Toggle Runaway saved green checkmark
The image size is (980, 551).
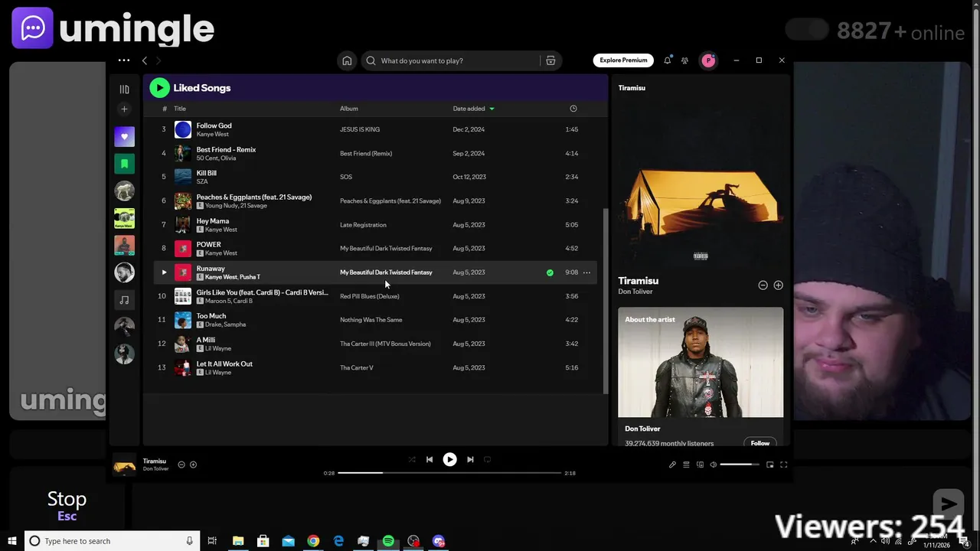pyautogui.click(x=550, y=272)
